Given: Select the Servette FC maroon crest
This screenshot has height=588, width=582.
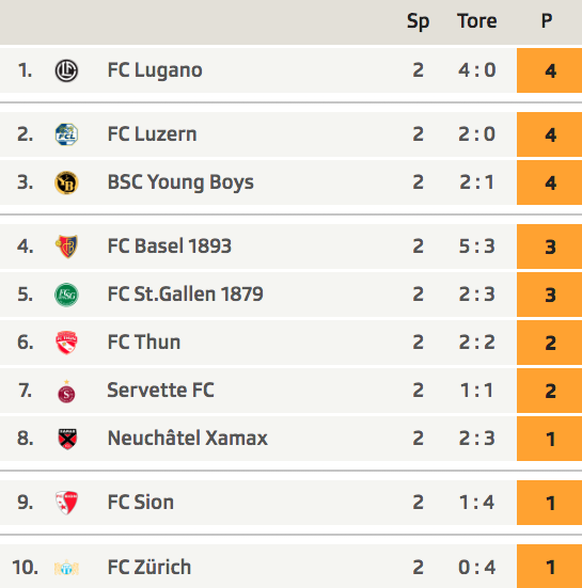Looking at the screenshot, I should click(x=66, y=392).
